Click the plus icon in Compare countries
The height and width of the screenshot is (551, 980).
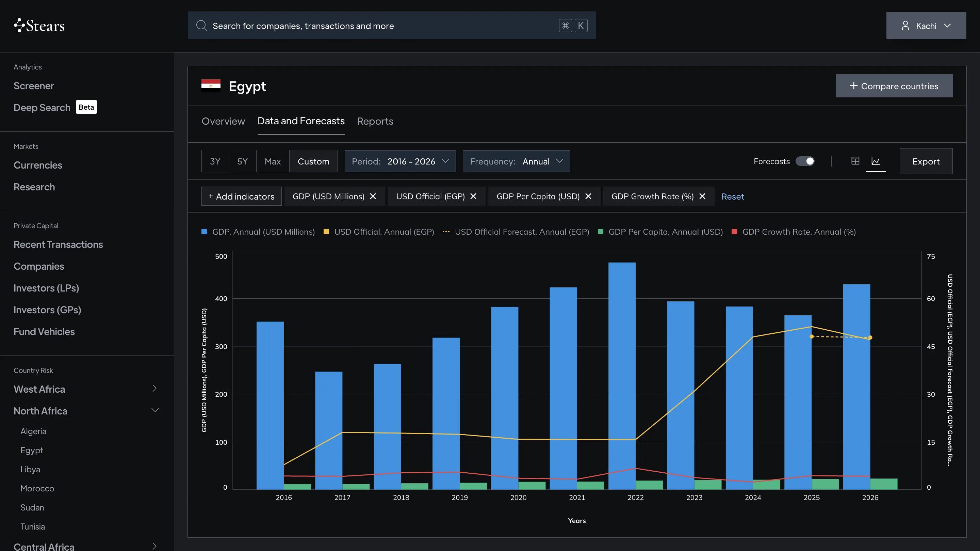(x=853, y=86)
